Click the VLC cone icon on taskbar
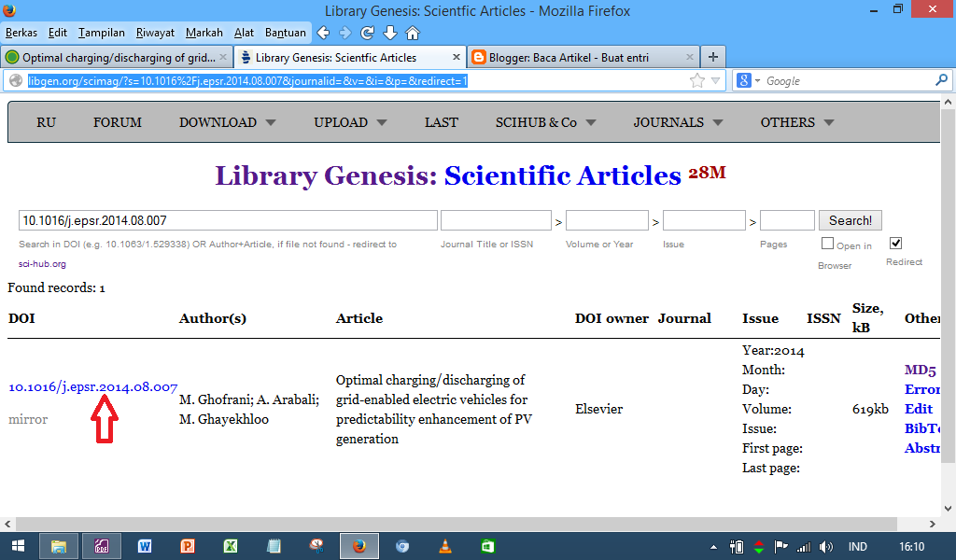956x560 pixels. point(445,546)
